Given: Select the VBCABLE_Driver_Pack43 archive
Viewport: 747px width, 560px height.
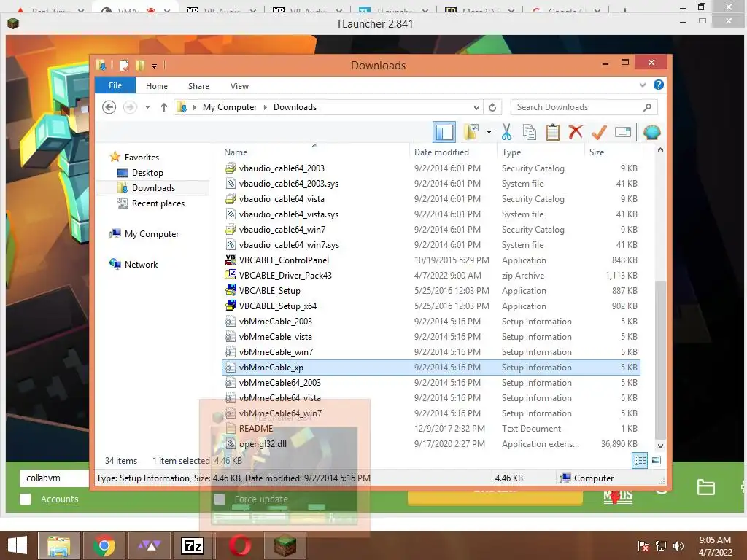Looking at the screenshot, I should (430, 275).
